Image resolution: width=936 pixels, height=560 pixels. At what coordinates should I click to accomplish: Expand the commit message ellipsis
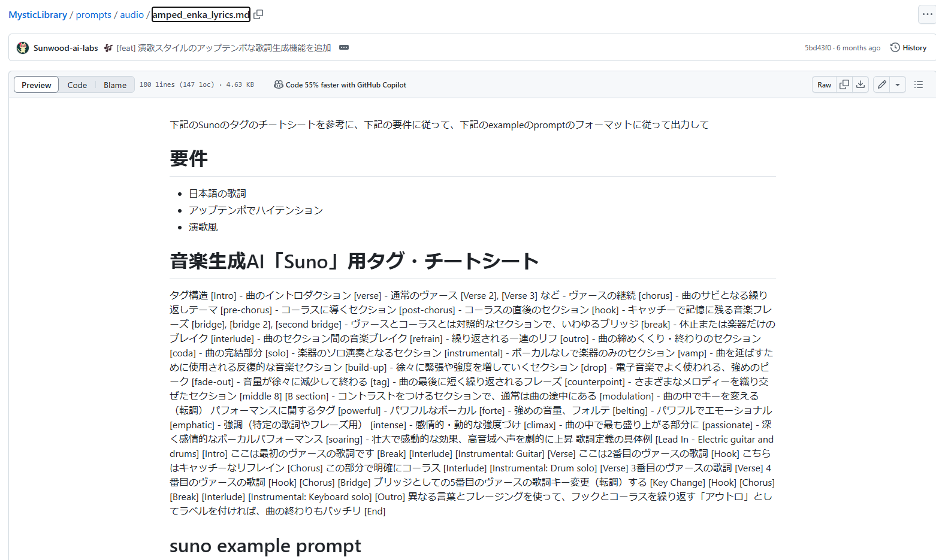click(344, 47)
